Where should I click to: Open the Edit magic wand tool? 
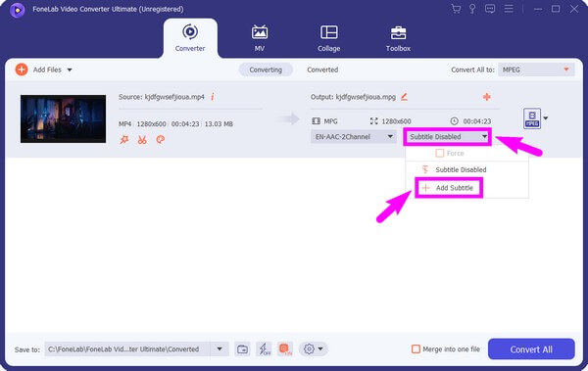coord(124,139)
